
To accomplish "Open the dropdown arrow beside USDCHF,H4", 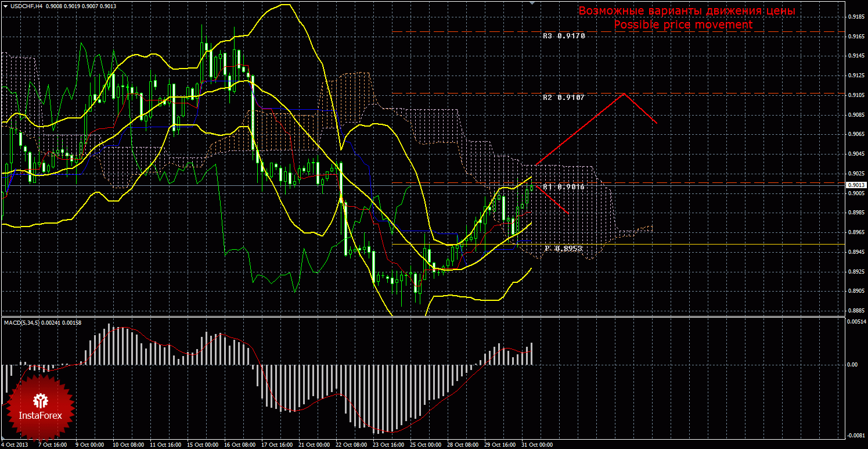I will pos(5,5).
